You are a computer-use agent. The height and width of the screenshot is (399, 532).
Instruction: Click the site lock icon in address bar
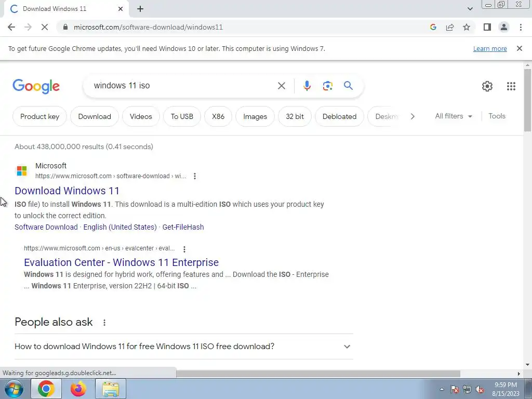(65, 27)
